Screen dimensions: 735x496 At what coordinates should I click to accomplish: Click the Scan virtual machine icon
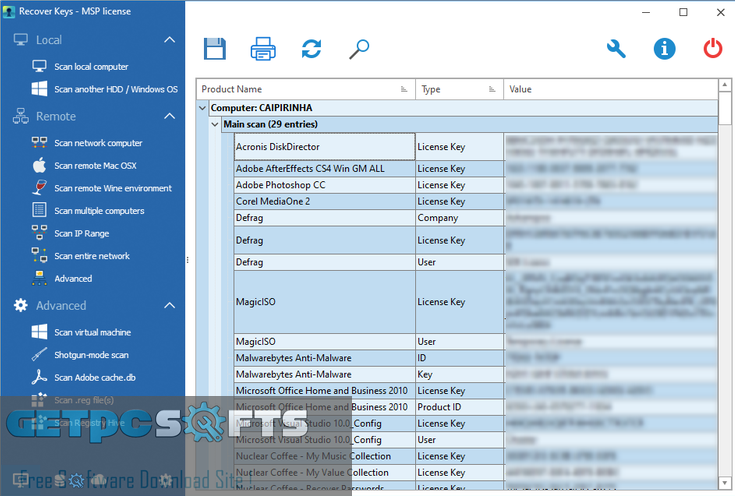[x=39, y=332]
